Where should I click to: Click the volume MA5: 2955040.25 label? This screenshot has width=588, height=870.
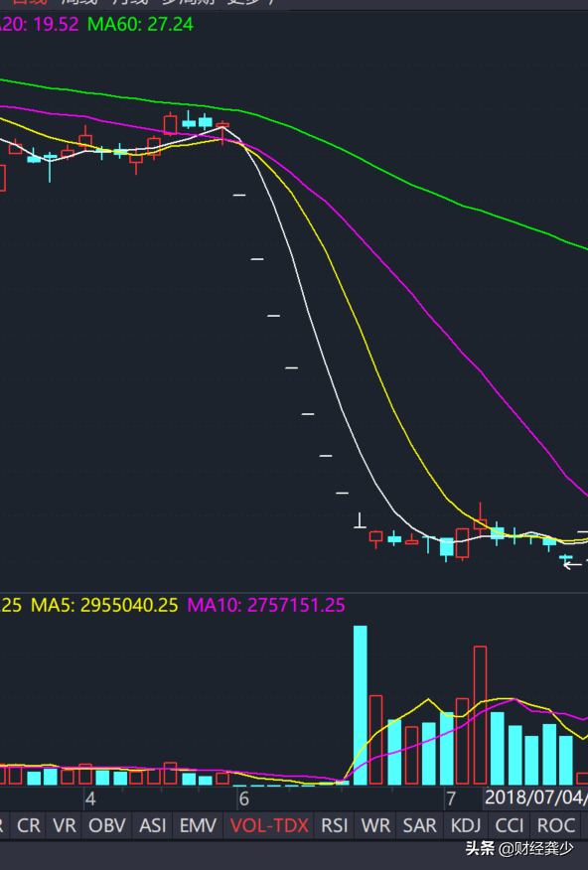pyautogui.click(x=104, y=605)
